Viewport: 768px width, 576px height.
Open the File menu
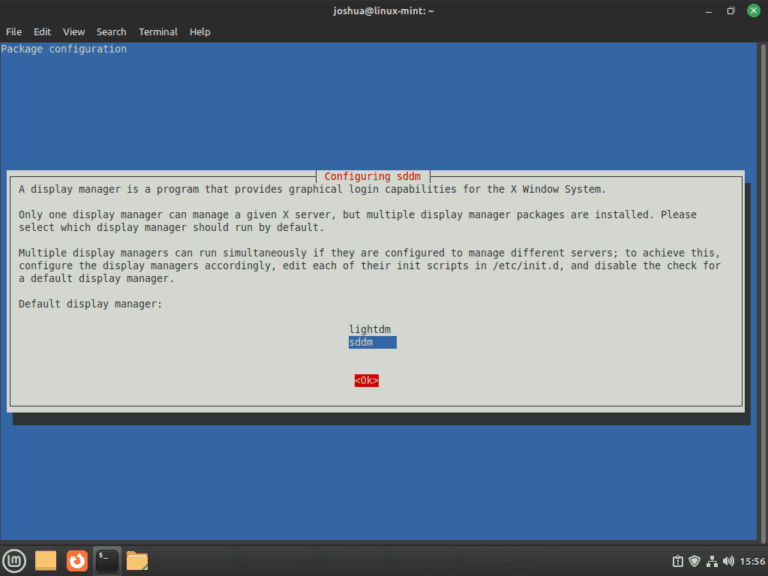coord(14,32)
